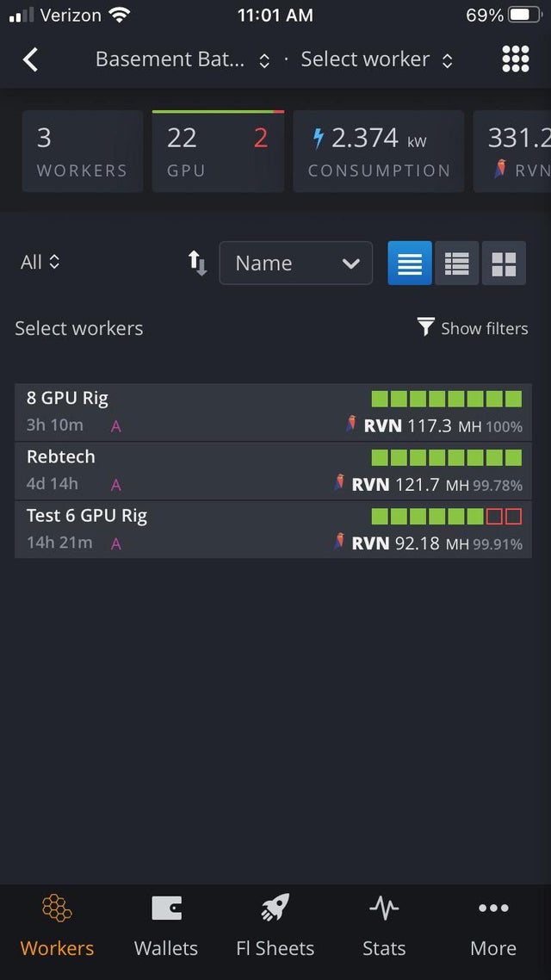Tap the Wi-Fi icon in status bar
The width and height of the screenshot is (551, 980).
click(x=119, y=15)
